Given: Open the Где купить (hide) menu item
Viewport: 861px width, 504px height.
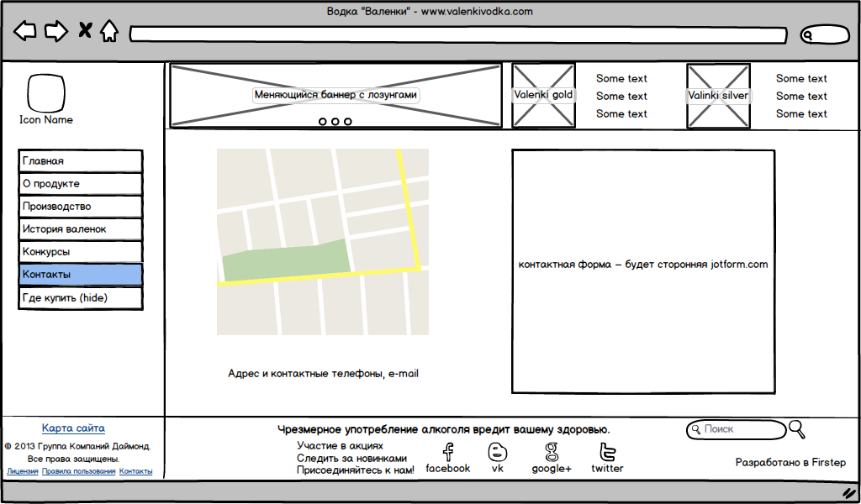Looking at the screenshot, I should pyautogui.click(x=81, y=298).
